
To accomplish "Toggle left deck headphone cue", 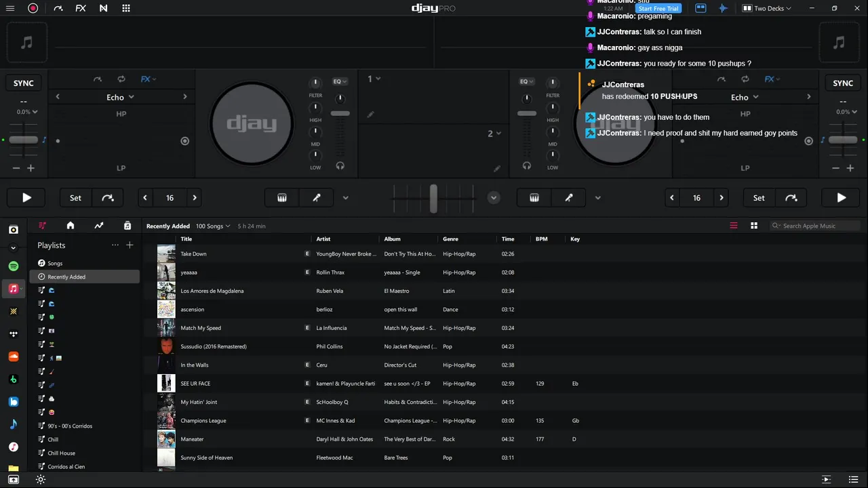I will [x=340, y=165].
